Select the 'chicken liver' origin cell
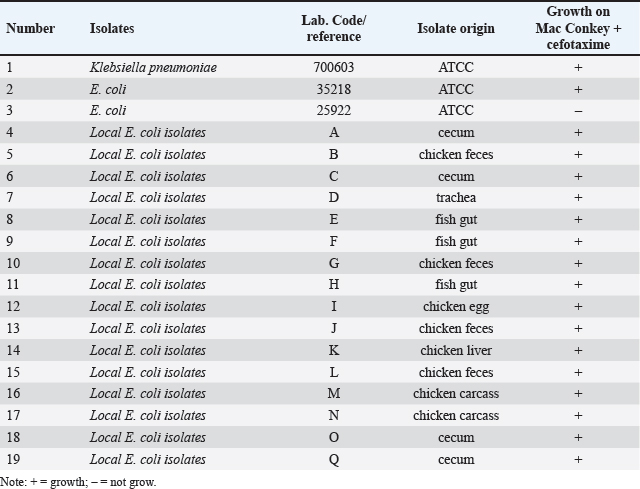640x489 pixels. [x=456, y=350]
